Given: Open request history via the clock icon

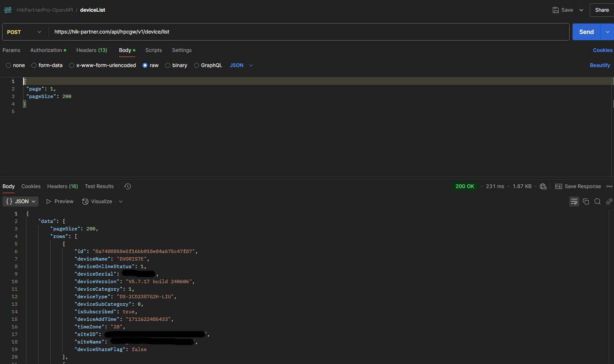Looking at the screenshot, I should point(127,186).
